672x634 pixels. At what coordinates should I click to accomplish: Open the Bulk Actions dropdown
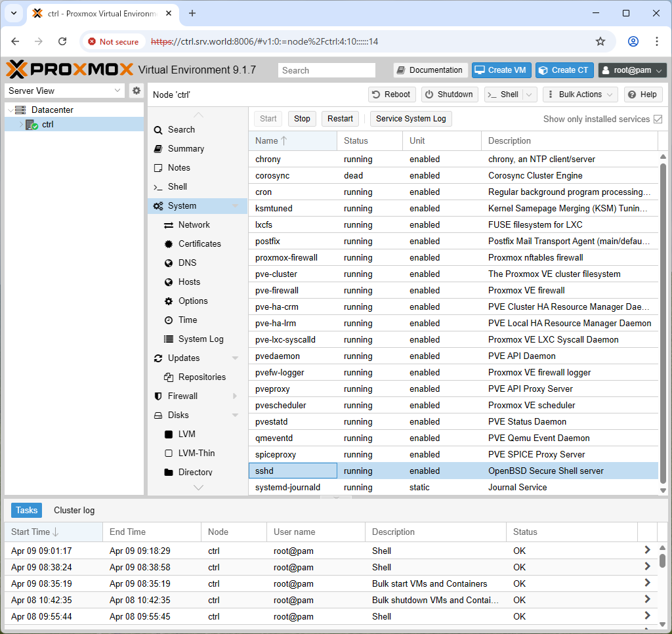580,95
